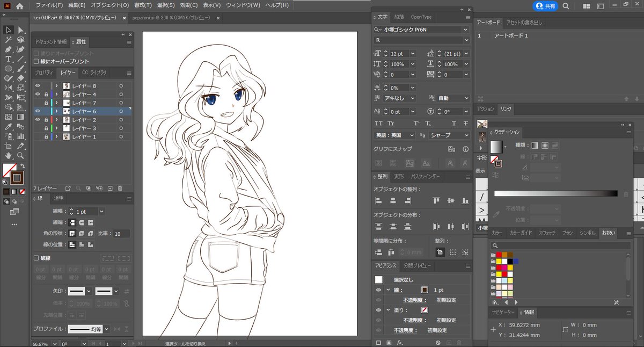Click swap fill and stroke arrow
The height and width of the screenshot is (347, 644).
pyautogui.click(x=23, y=166)
